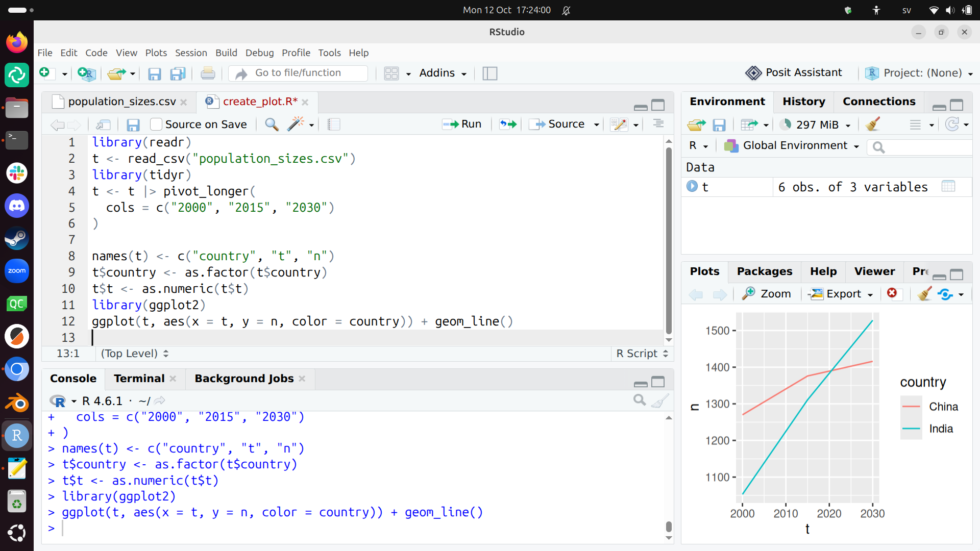Viewport: 980px width, 551px height.
Task: Expand the Global Environment dropdown
Action: pos(792,146)
